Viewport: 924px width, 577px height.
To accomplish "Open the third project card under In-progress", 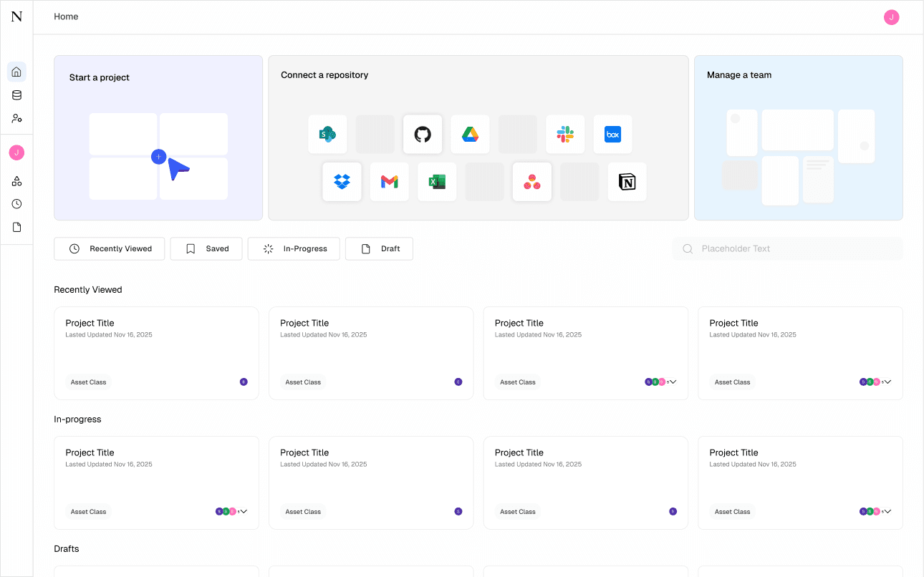I will [x=586, y=483].
